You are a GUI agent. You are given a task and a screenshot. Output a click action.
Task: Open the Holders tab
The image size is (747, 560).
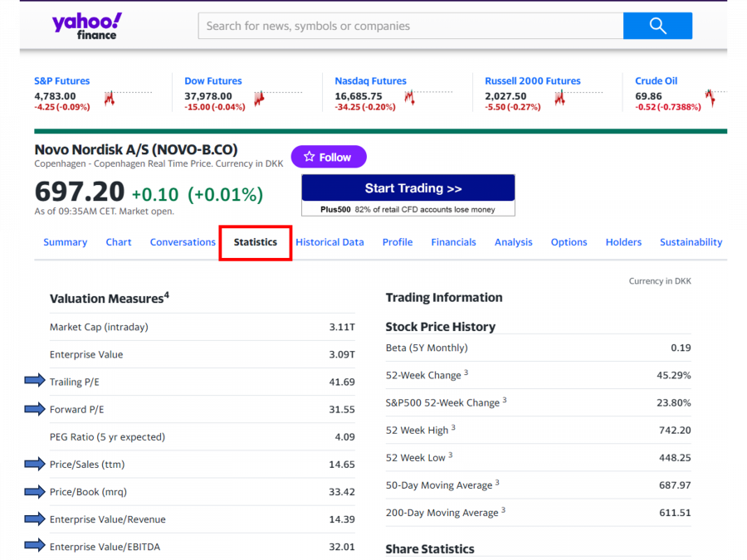[x=623, y=242]
